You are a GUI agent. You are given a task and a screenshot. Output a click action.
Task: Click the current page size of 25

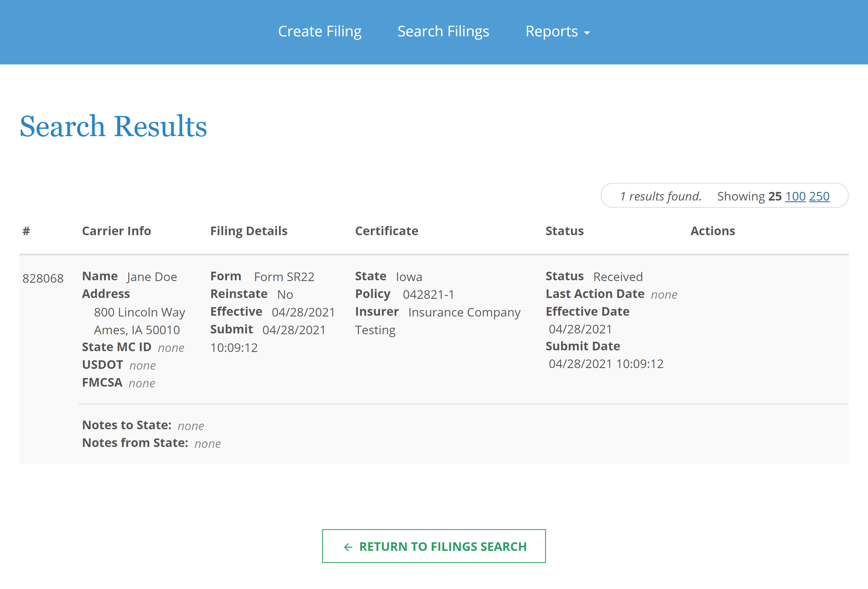point(775,196)
